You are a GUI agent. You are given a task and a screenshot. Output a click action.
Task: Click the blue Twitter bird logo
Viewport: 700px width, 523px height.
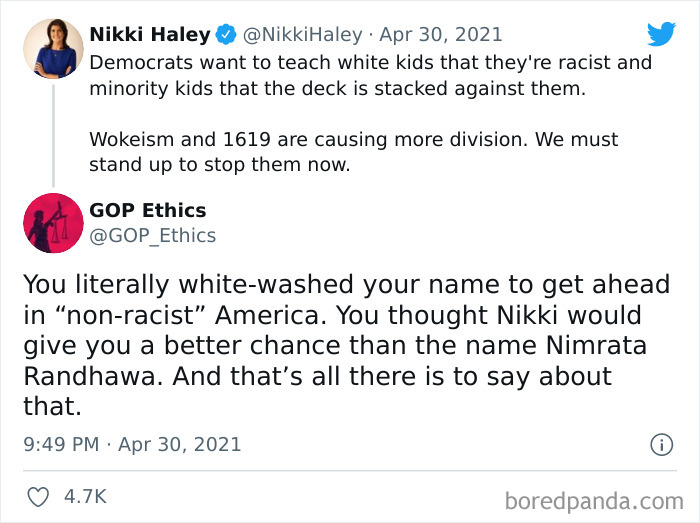(661, 34)
